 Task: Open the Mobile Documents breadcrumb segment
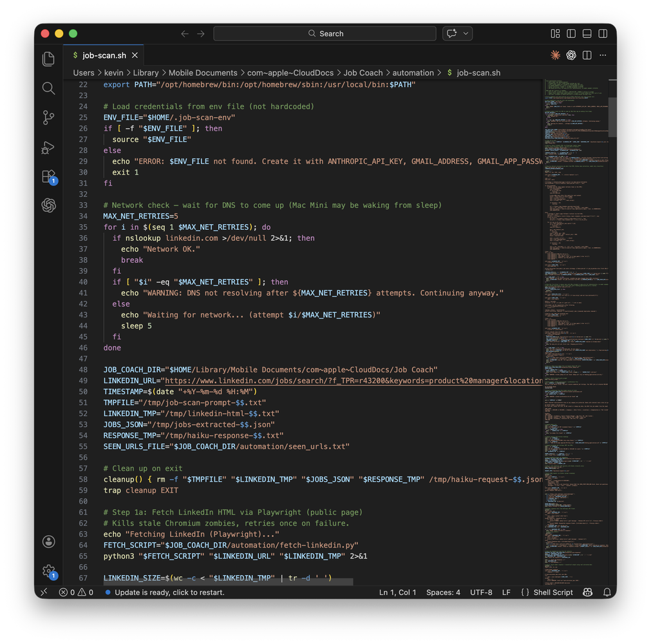pyautogui.click(x=203, y=73)
